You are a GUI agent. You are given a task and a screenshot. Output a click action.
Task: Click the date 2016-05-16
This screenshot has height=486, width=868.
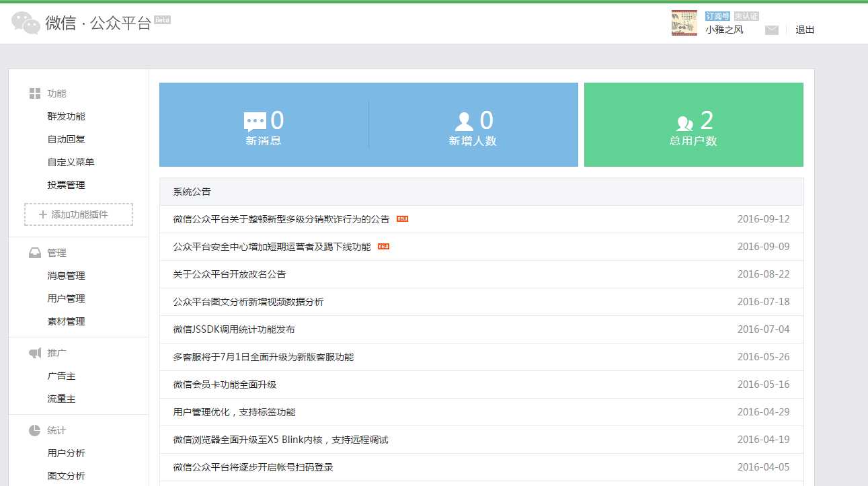(x=763, y=384)
